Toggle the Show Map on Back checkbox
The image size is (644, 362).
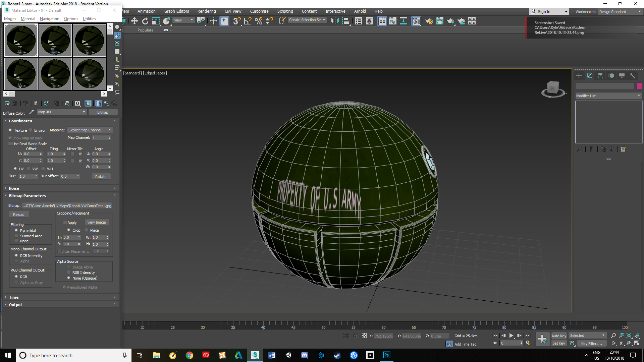pyautogui.click(x=10, y=138)
